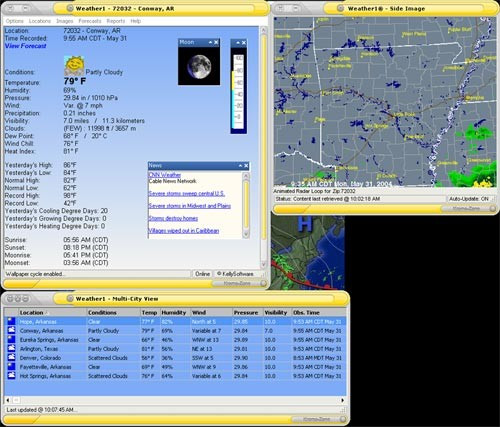Open the Forecasts menu
Image resolution: width=500 pixels, height=427 pixels.
click(x=90, y=21)
